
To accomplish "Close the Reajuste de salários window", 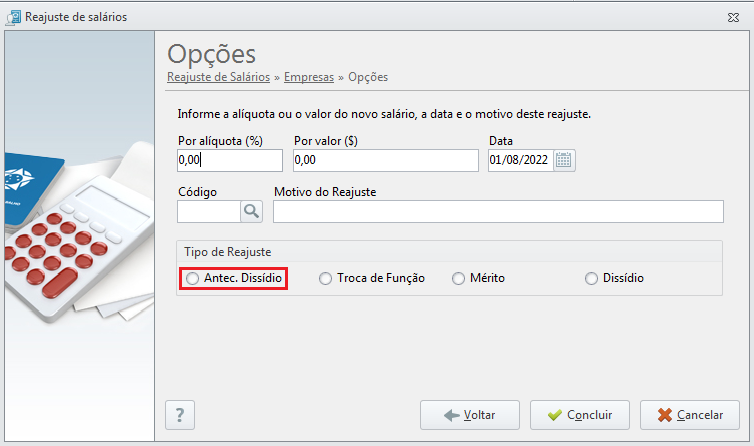I will click(x=733, y=18).
